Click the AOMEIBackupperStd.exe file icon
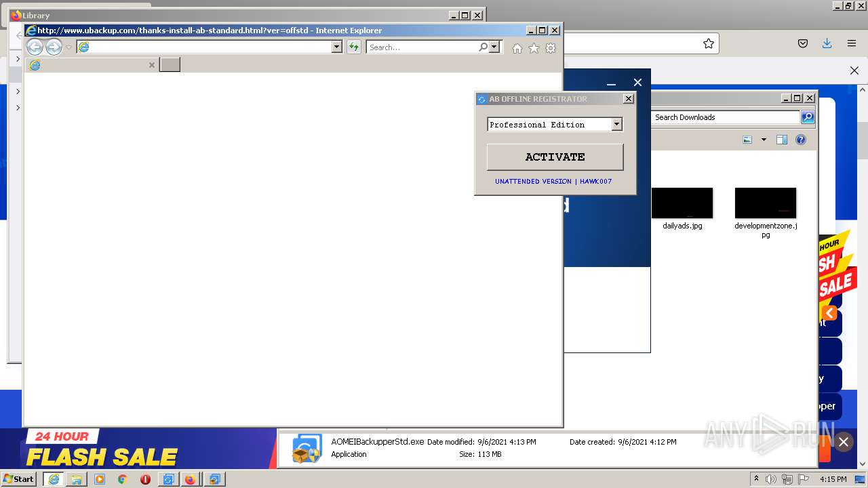This screenshot has height=488, width=868. 307,449
